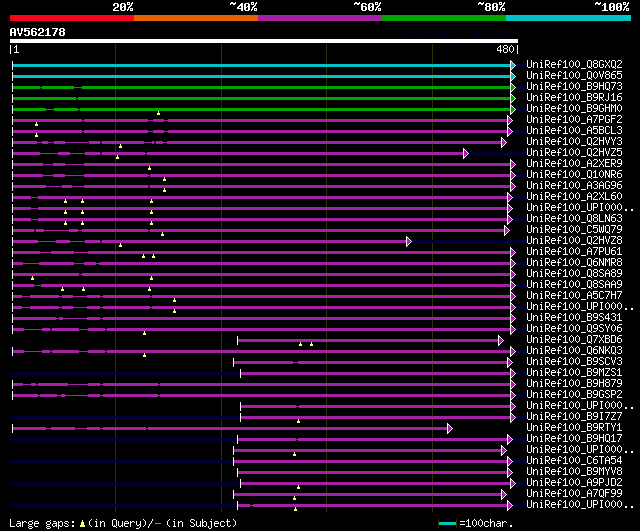
Task: Open the UniRef100_Q6NMR8 label
Action: (574, 263)
